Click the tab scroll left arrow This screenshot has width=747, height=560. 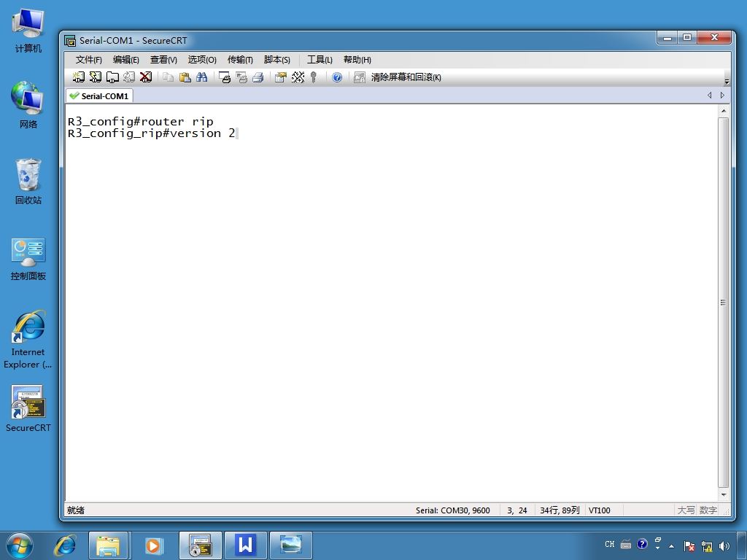709,96
